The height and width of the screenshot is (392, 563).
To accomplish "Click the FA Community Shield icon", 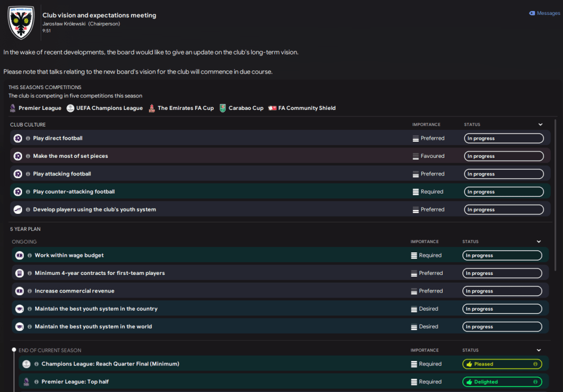I will pos(272,108).
